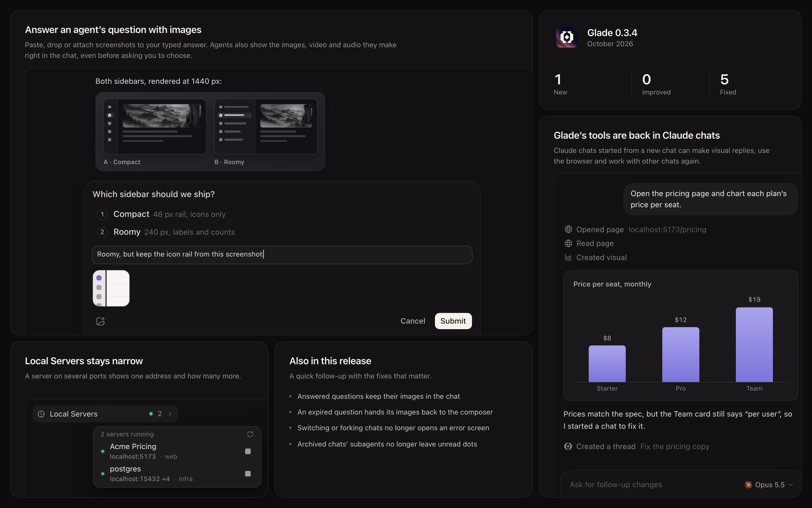Click the Read page step
Screen dimensions: 812x508
595,243
